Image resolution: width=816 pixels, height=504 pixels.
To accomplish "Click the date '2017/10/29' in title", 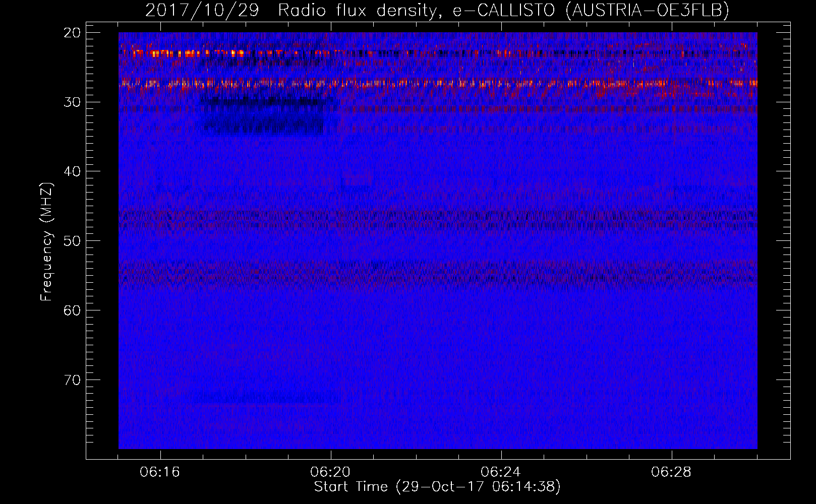I will point(202,10).
